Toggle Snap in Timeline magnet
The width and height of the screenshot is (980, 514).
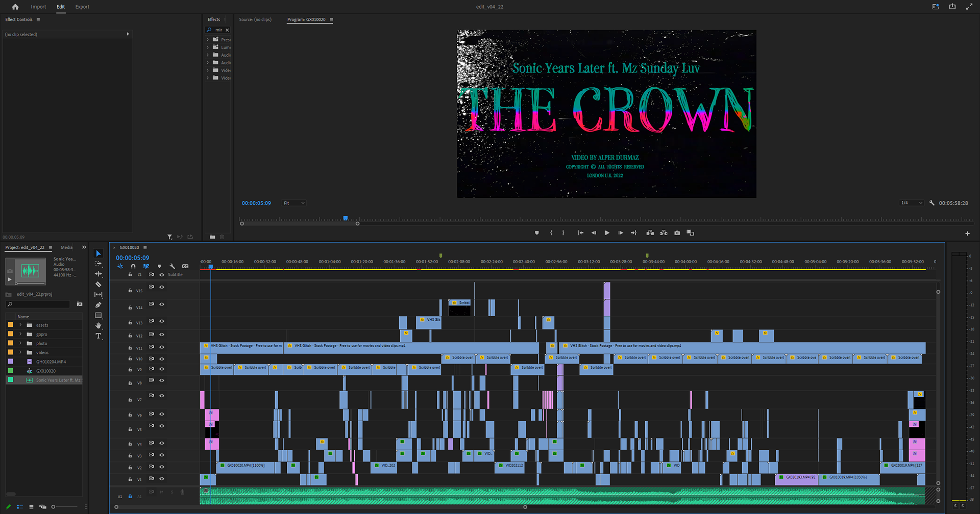point(133,266)
